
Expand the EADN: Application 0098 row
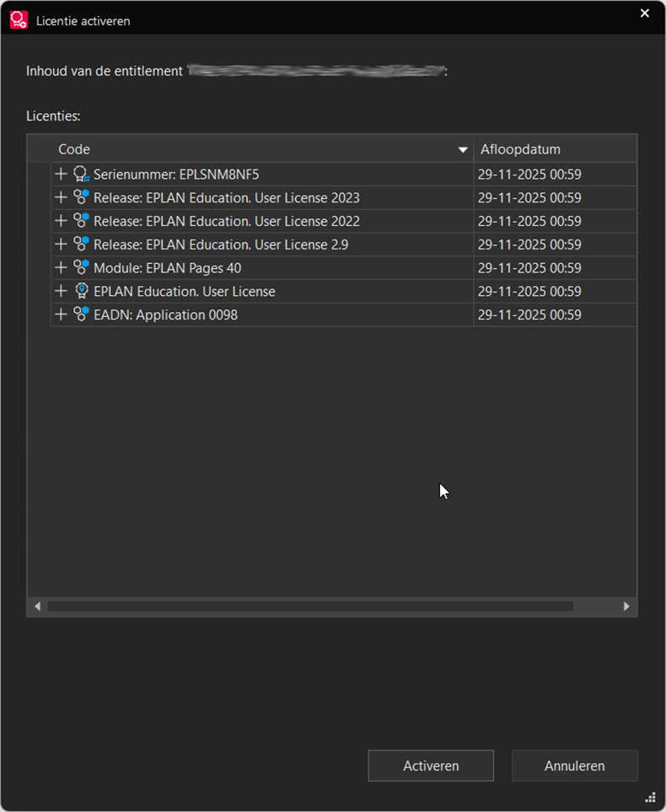[x=61, y=315]
